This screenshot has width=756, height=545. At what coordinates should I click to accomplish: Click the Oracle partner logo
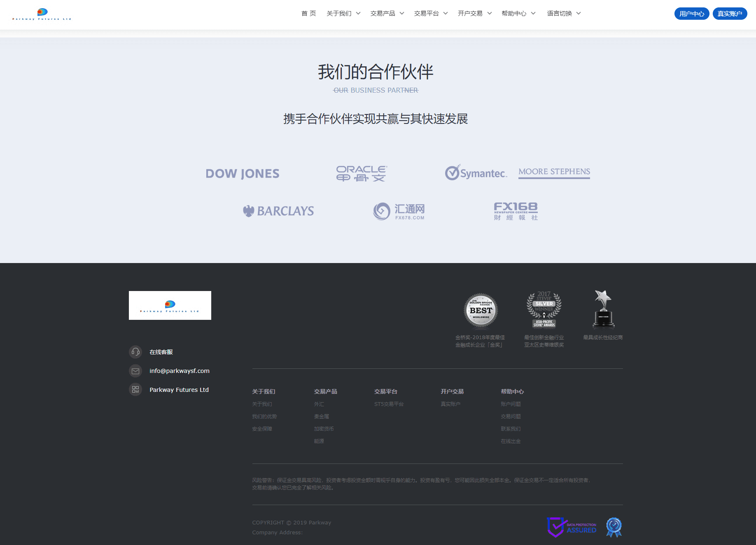(362, 174)
